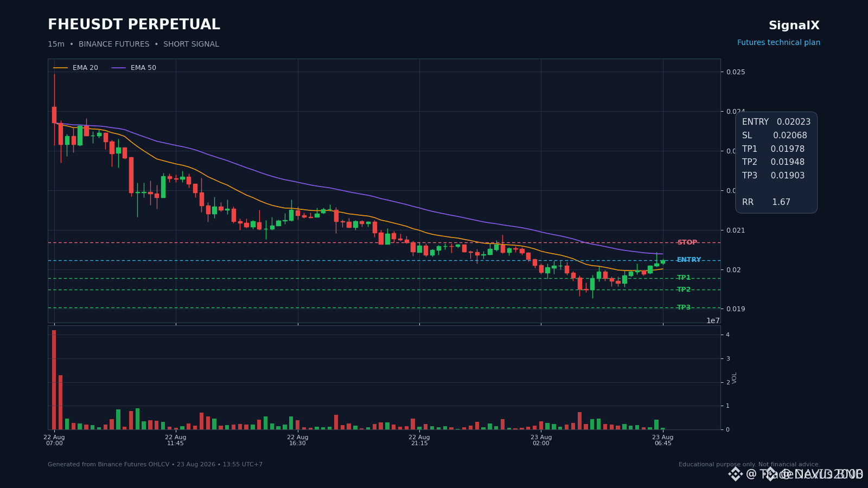Click the "EMA 50" legend label

click(x=143, y=68)
